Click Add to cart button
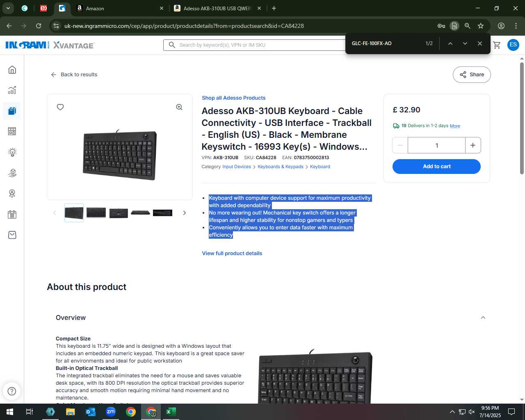525x420 pixels. click(436, 167)
